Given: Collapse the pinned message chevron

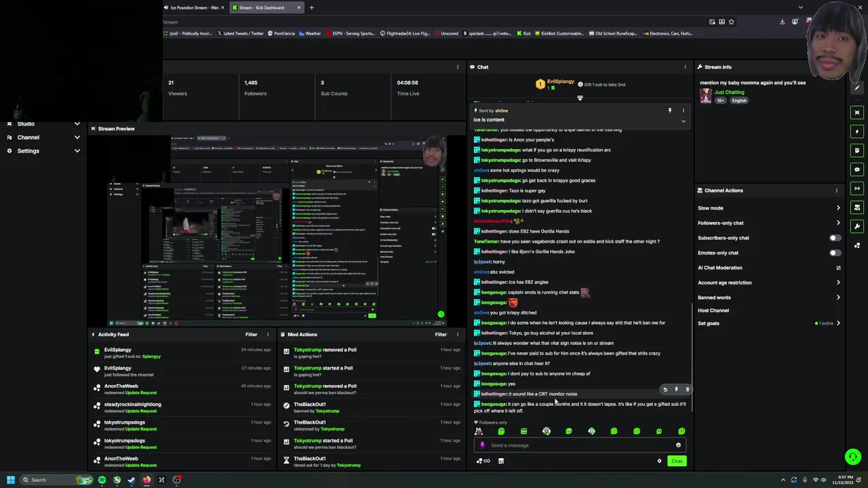Looking at the screenshot, I should tap(683, 121).
